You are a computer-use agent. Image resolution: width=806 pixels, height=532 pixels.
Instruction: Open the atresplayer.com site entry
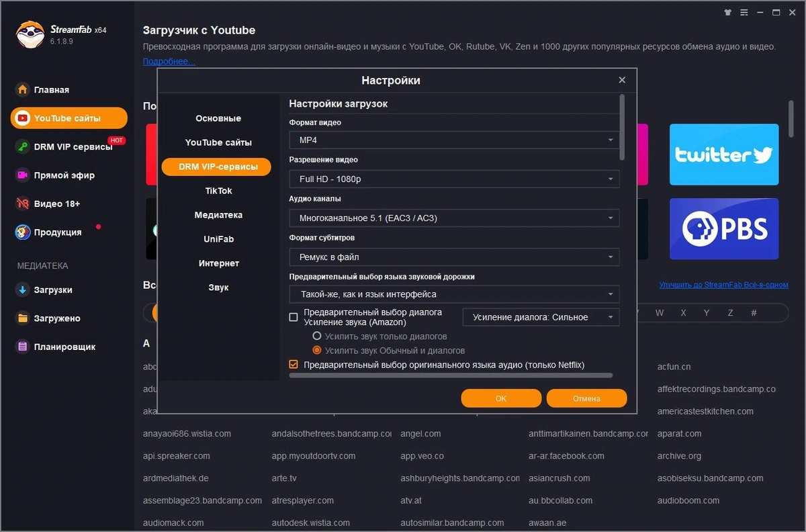[x=303, y=500]
